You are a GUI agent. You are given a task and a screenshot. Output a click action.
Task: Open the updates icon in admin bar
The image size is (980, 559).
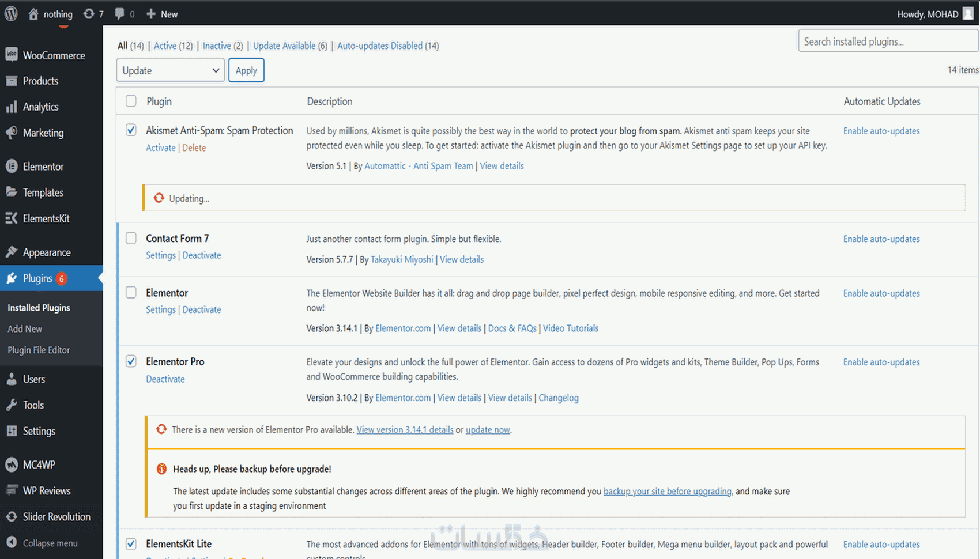click(89, 14)
